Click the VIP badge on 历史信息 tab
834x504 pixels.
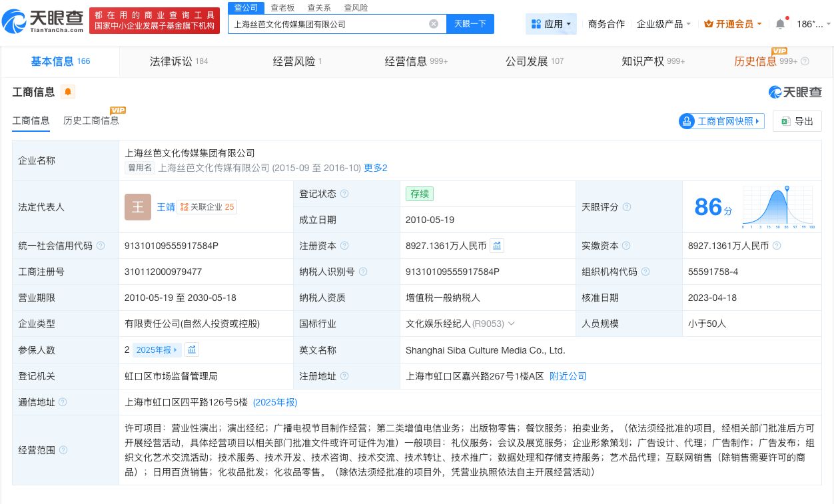778,50
